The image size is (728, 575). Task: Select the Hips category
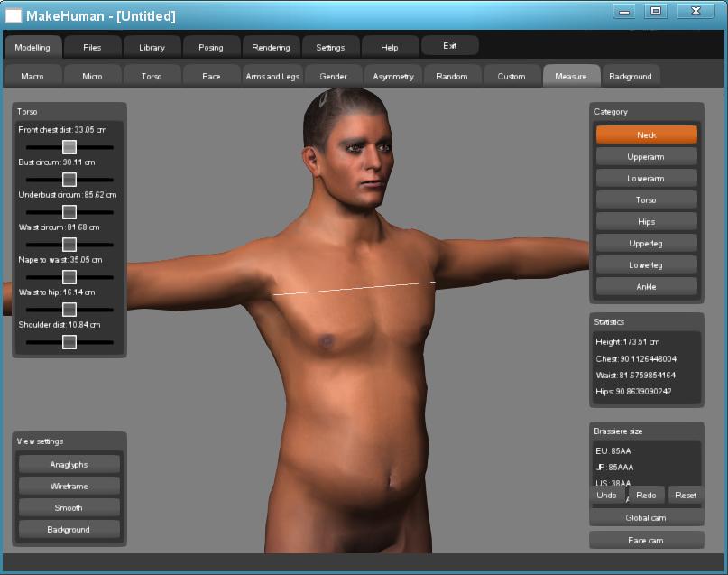(x=646, y=221)
